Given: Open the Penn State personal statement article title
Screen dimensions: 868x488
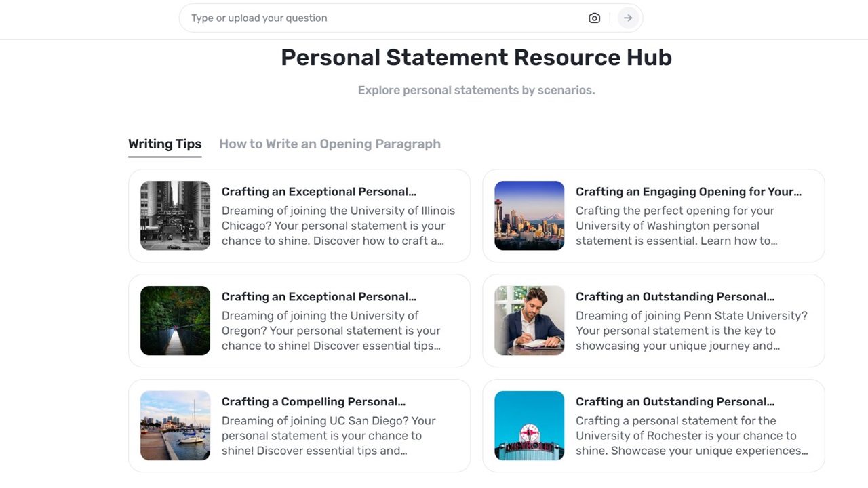Looking at the screenshot, I should 675,297.
